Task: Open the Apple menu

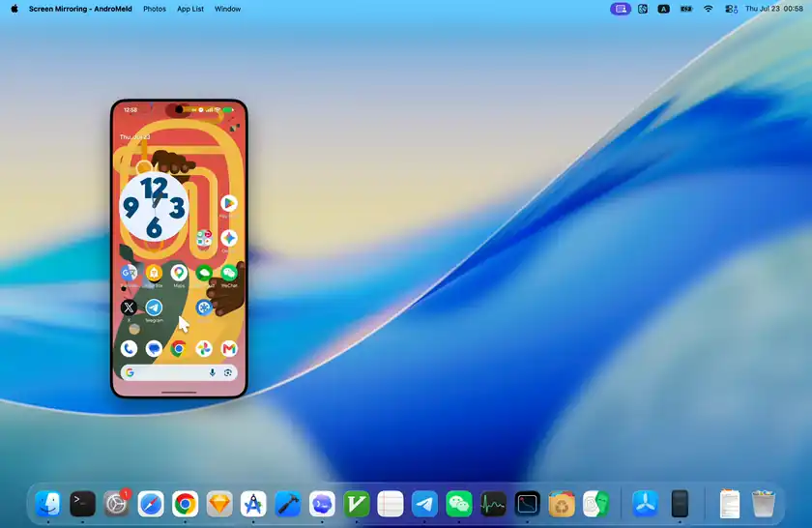Action: click(x=14, y=9)
